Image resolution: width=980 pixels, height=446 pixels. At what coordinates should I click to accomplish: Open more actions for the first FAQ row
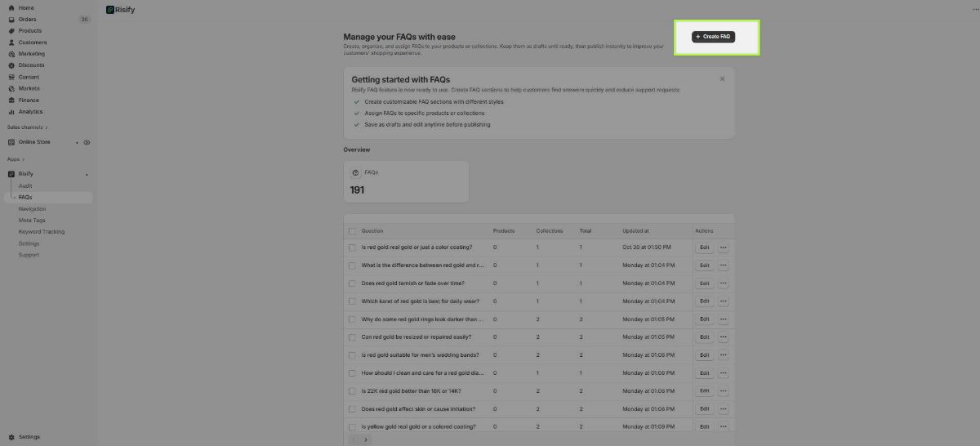pyautogui.click(x=723, y=248)
